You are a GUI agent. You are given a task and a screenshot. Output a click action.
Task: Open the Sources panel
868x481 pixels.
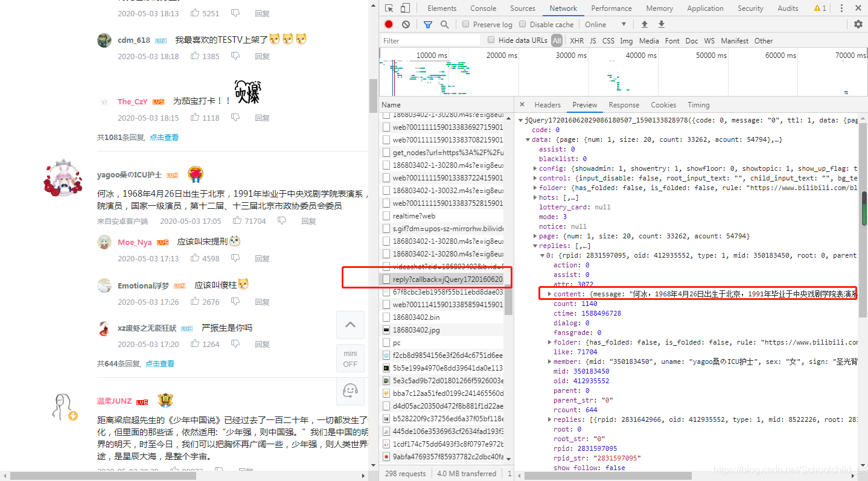523,8
